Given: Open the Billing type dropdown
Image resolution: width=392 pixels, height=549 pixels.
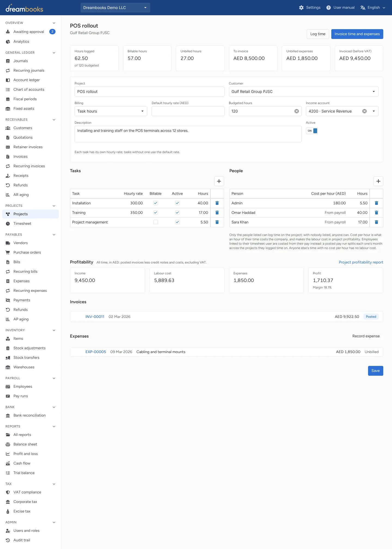Looking at the screenshot, I should coord(111,111).
